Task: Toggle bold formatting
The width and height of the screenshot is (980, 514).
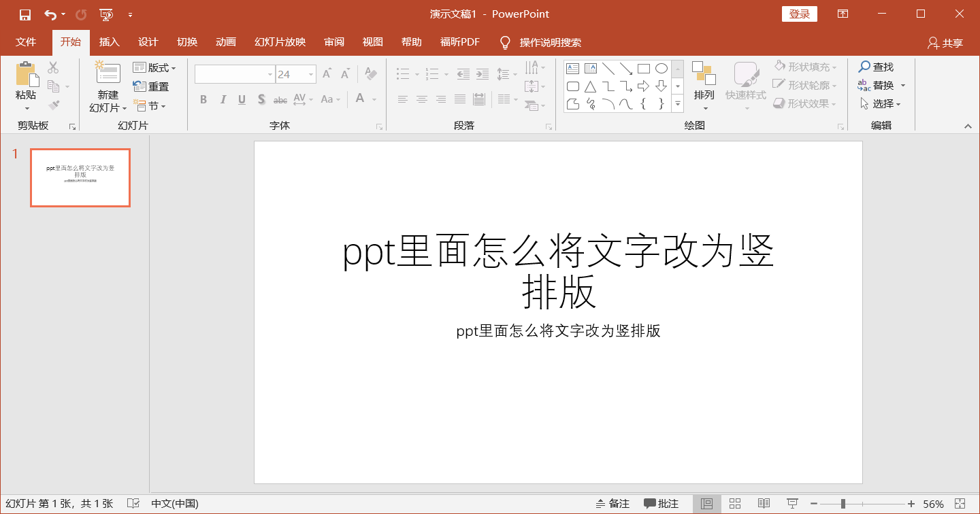Action: pos(203,99)
